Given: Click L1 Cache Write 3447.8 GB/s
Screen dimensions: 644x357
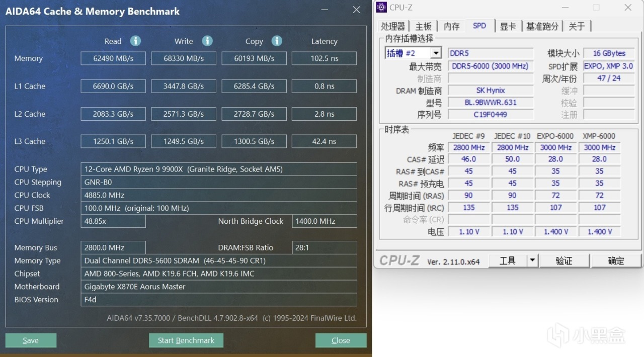Looking at the screenshot, I should click(x=184, y=86).
